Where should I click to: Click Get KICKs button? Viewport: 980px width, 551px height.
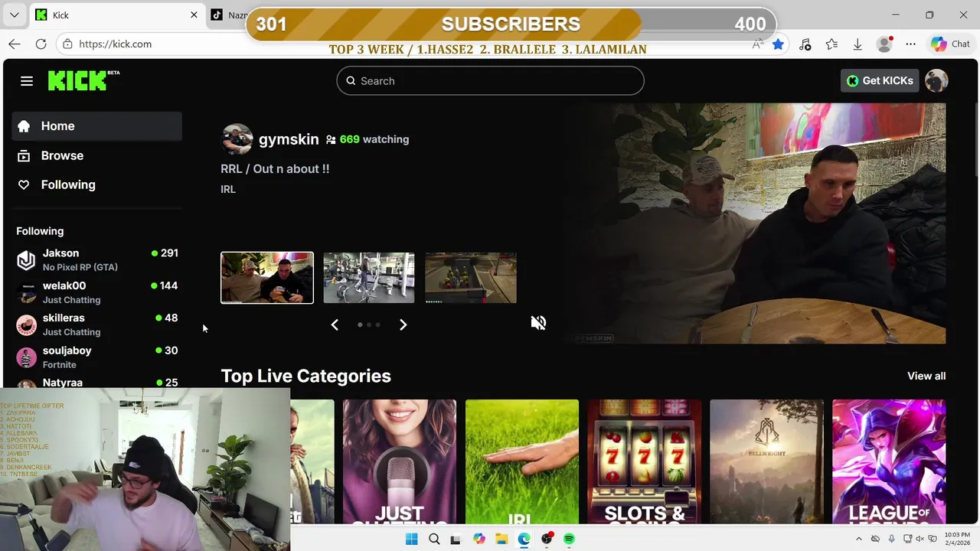coord(880,80)
